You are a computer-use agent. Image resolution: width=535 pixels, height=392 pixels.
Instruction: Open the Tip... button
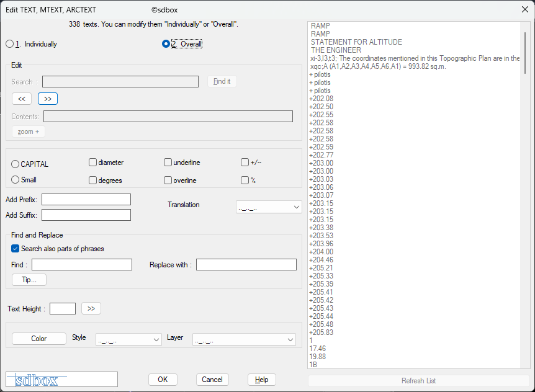[x=29, y=280]
